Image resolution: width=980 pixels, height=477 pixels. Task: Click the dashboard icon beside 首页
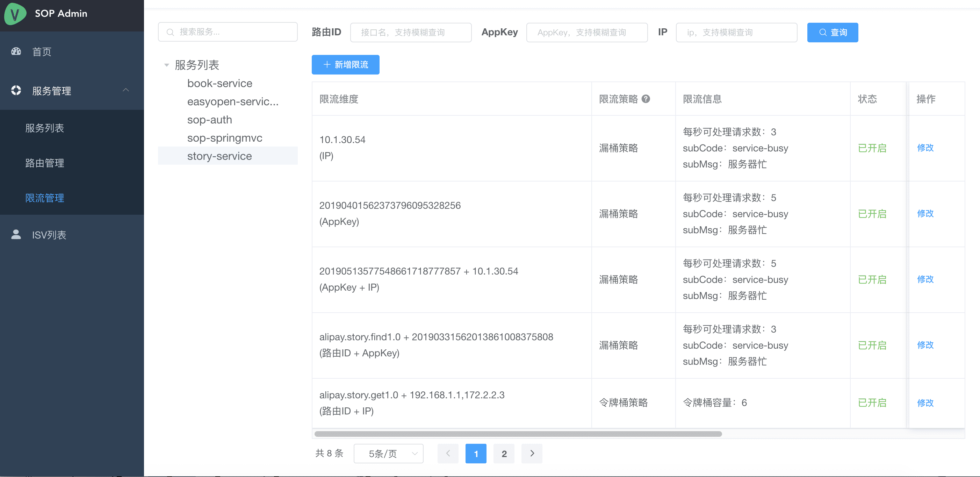coord(16,51)
